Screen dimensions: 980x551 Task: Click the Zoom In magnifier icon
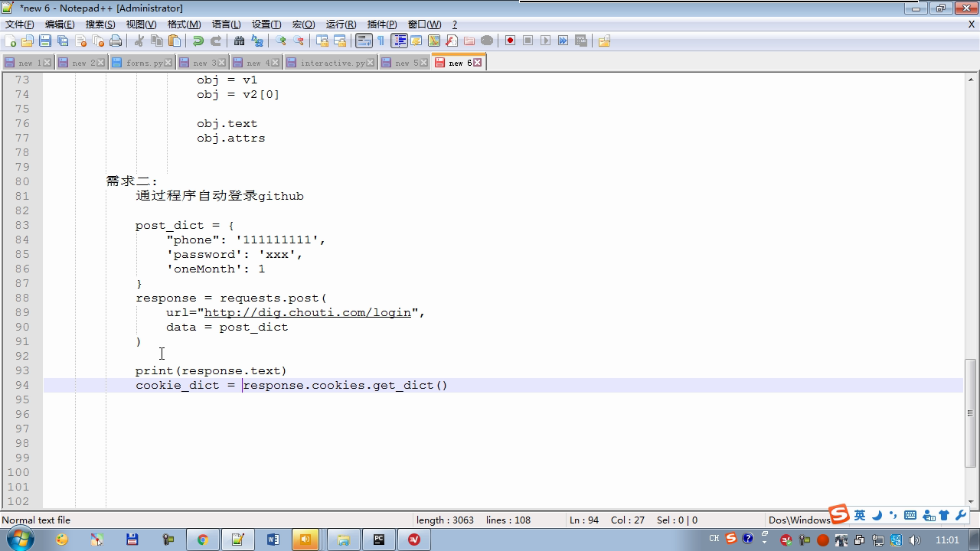[x=281, y=41]
